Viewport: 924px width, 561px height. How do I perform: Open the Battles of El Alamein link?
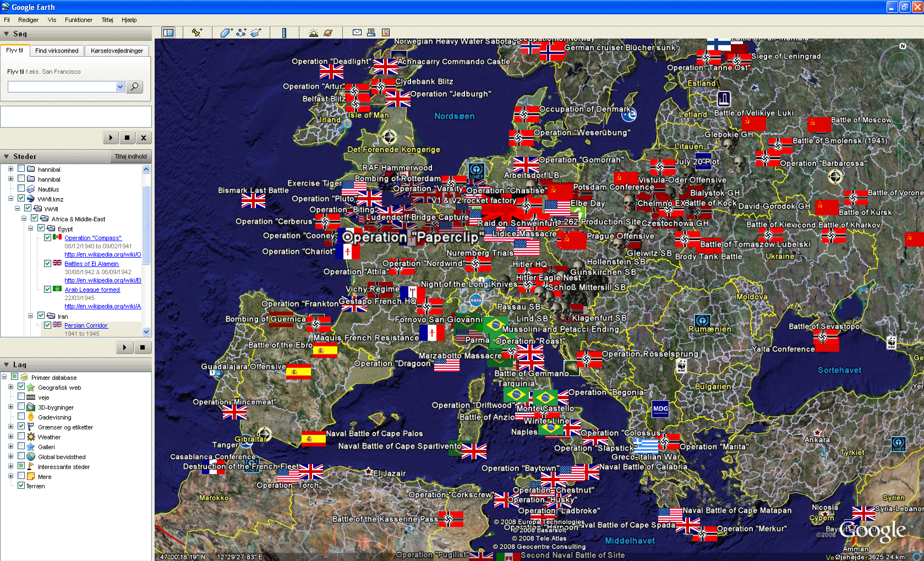pos(91,264)
